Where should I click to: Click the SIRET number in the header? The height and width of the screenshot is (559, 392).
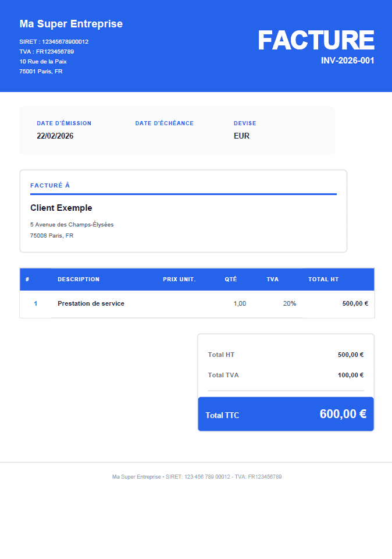tap(54, 42)
